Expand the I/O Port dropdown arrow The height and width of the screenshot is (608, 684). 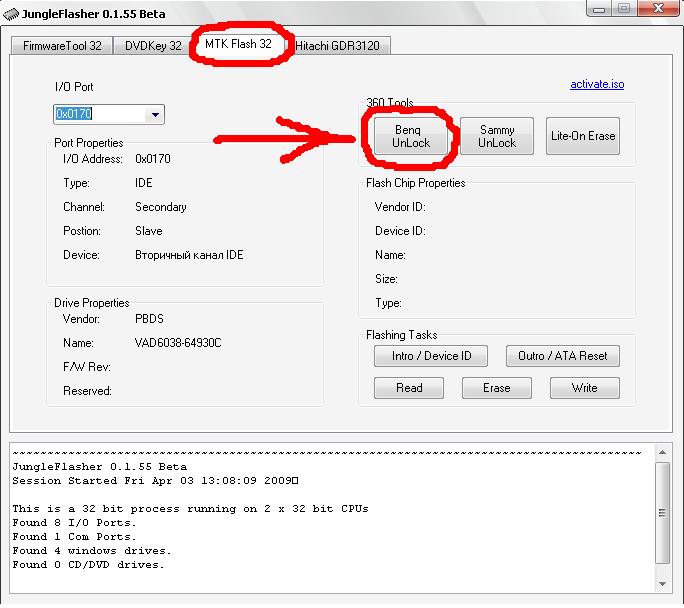(155, 115)
